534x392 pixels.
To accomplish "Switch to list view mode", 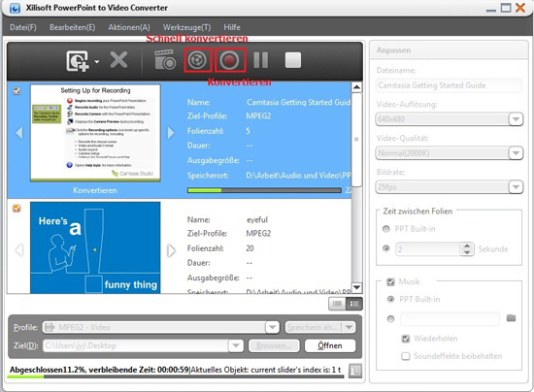I will [x=337, y=304].
